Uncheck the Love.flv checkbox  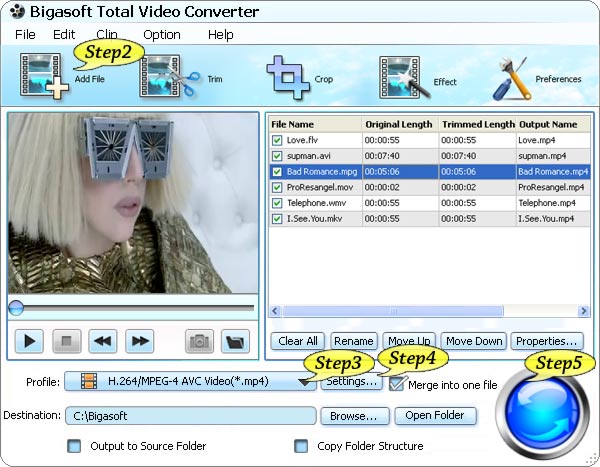(277, 140)
